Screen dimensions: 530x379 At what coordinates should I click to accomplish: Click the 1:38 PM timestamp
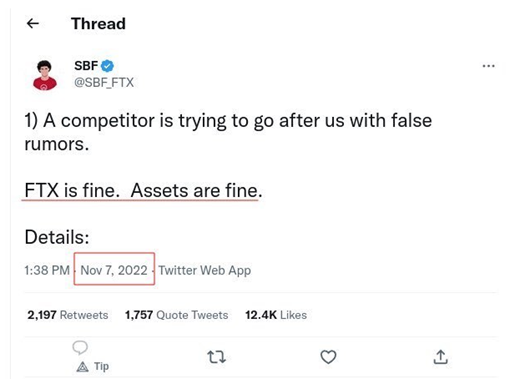coord(47,270)
